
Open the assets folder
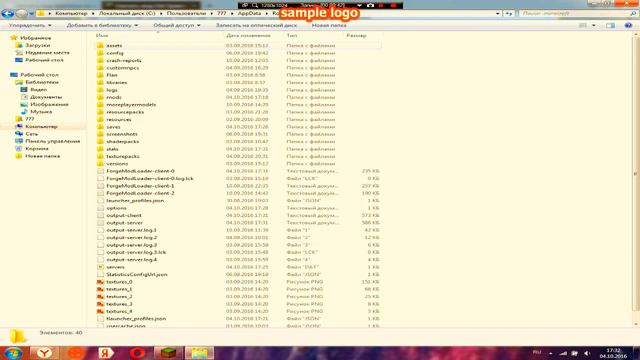114,45
